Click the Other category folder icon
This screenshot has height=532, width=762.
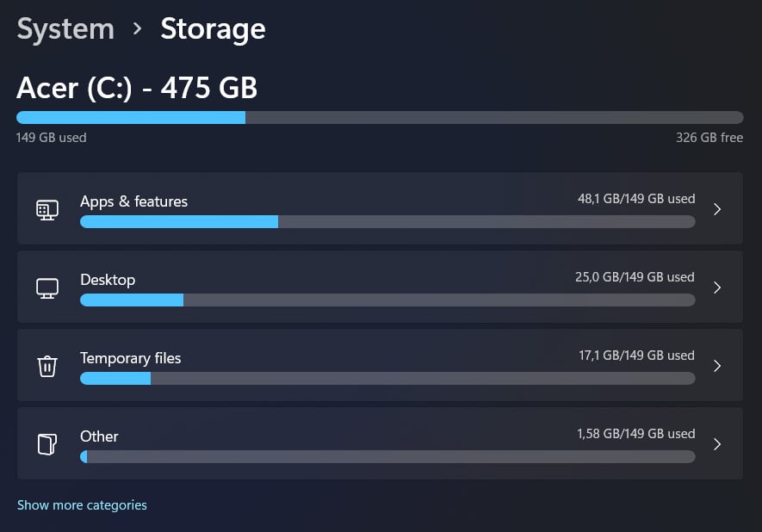click(47, 444)
